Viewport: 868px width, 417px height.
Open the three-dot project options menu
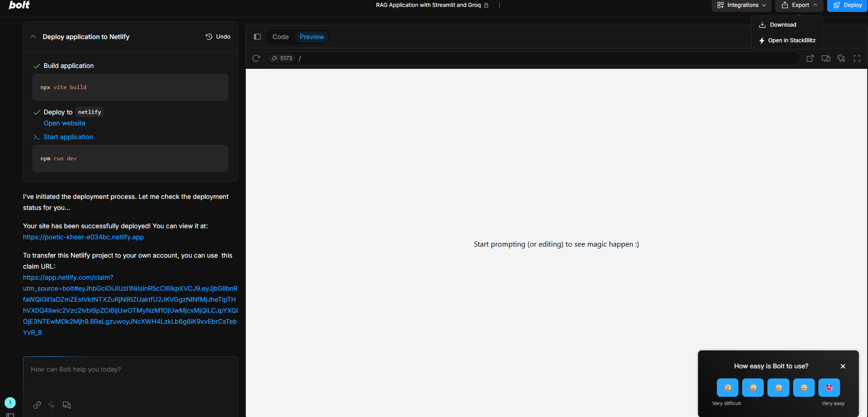499,5
